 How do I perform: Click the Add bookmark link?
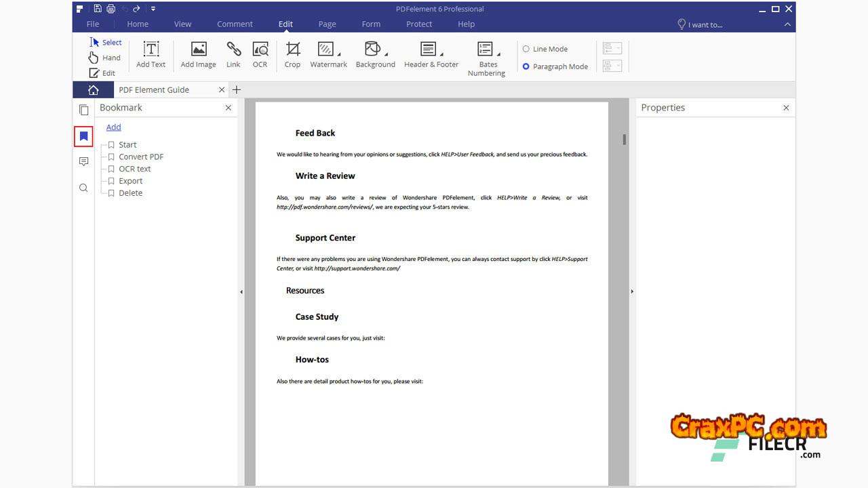(113, 127)
